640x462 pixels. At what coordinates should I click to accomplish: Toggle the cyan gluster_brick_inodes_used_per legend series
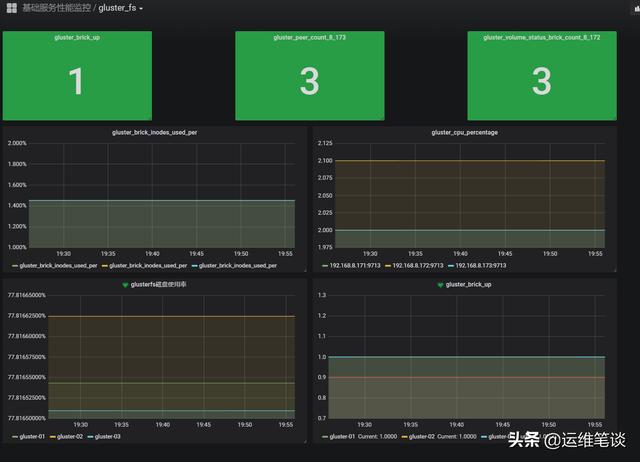(x=238, y=266)
